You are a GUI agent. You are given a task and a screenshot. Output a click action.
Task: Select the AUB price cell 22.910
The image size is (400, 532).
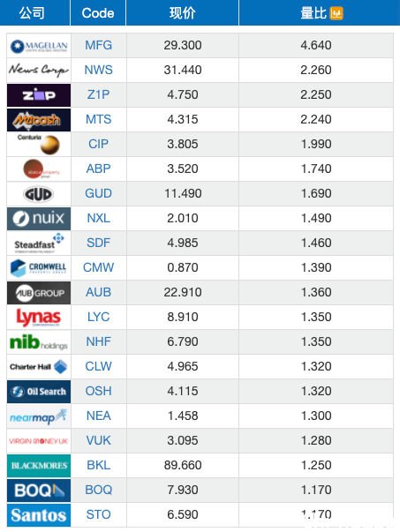pyautogui.click(x=183, y=292)
